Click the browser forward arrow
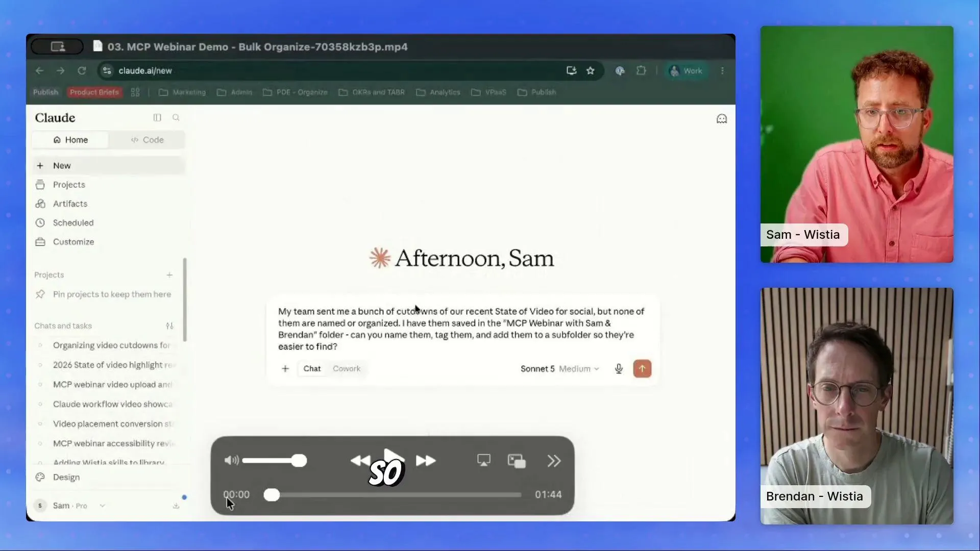The height and width of the screenshot is (551, 980). click(x=60, y=71)
